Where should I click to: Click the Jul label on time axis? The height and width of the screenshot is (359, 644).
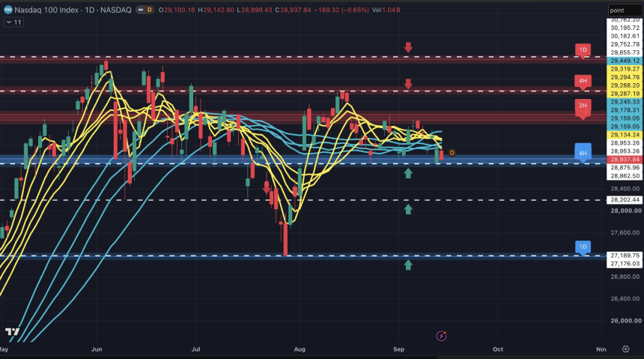(195, 349)
